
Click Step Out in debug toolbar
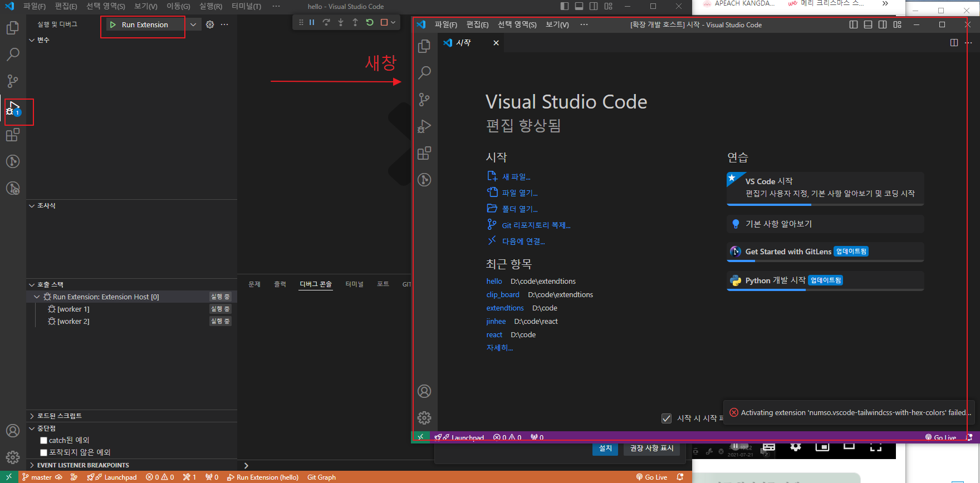pyautogui.click(x=355, y=22)
